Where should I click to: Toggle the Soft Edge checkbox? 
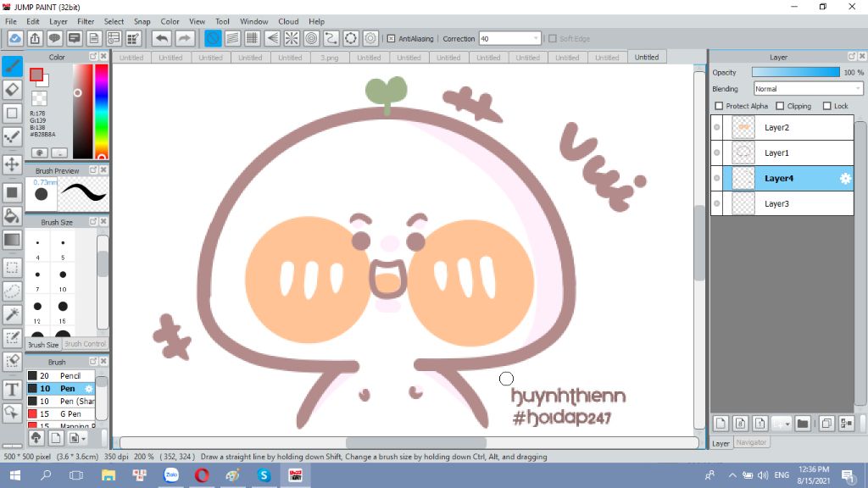(x=553, y=39)
